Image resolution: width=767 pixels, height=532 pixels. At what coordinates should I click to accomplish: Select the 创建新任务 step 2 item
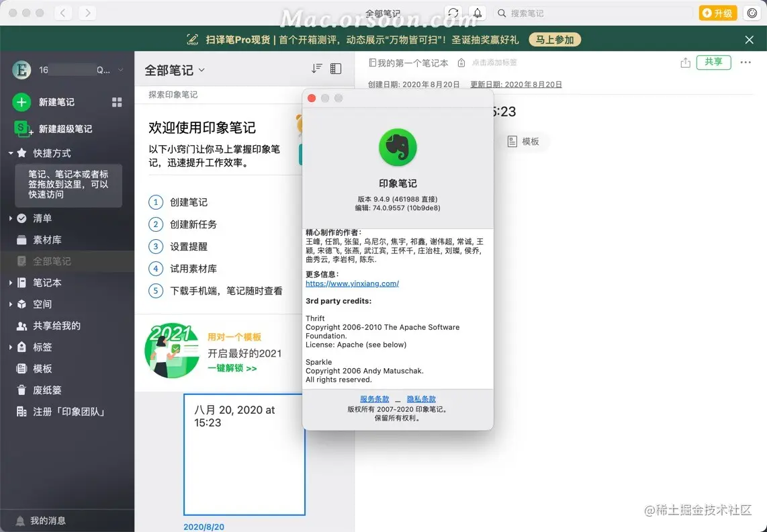183,224
